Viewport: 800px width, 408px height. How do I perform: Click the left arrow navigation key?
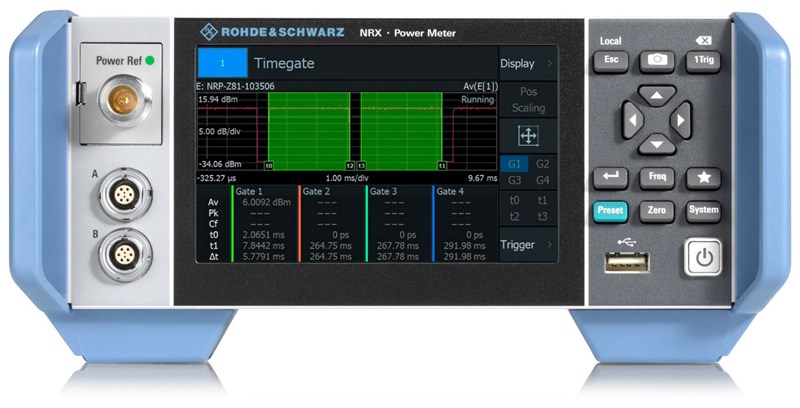coord(633,120)
